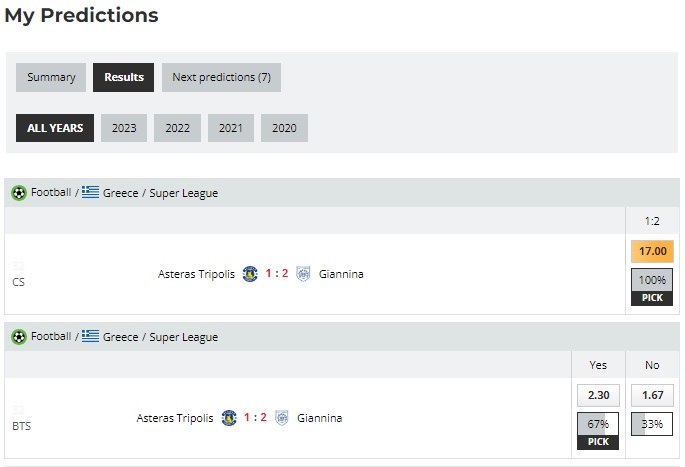Filter predictions by year 2023

pos(124,128)
